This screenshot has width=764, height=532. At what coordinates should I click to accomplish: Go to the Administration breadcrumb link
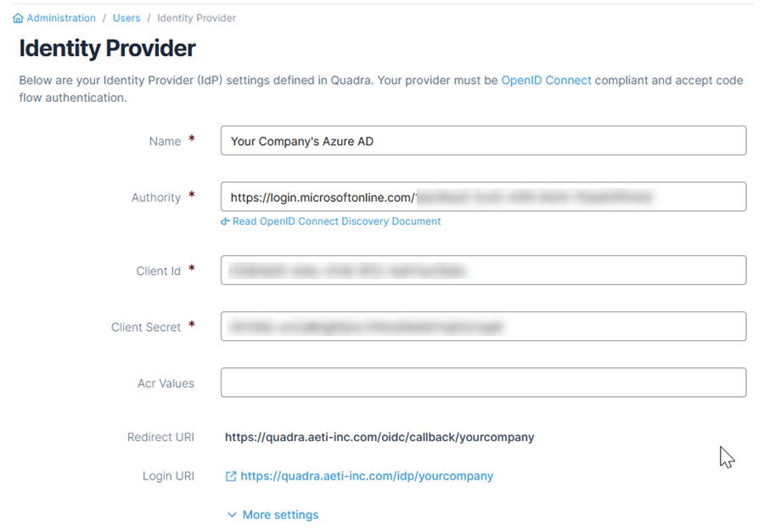[x=61, y=18]
